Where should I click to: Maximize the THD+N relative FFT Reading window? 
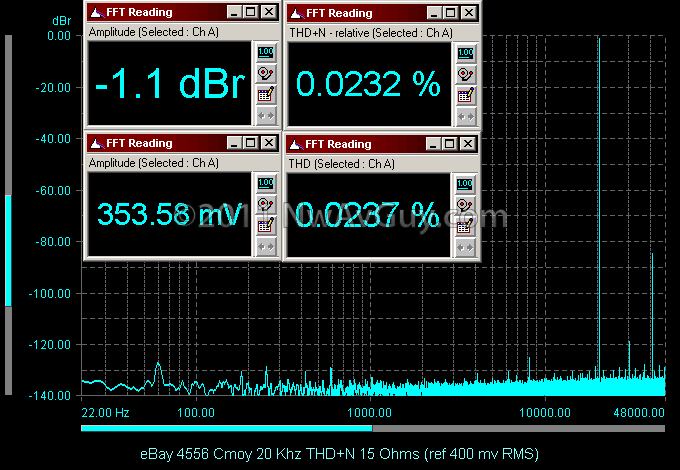[451, 13]
